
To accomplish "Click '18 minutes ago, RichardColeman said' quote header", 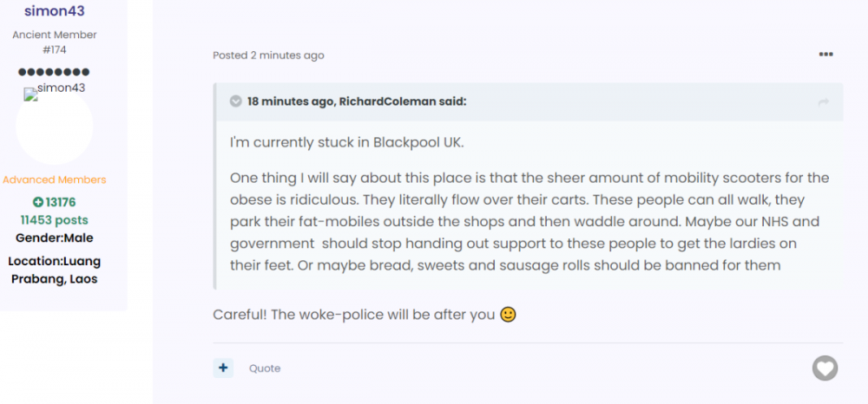I will coord(356,101).
